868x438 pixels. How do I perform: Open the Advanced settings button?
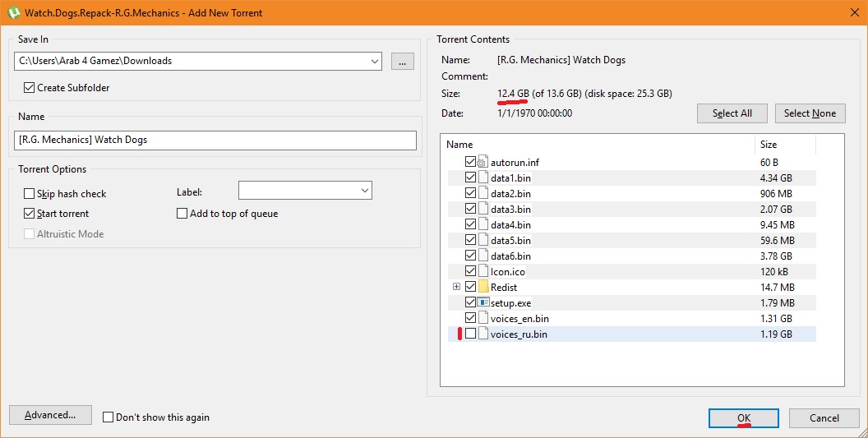click(50, 416)
